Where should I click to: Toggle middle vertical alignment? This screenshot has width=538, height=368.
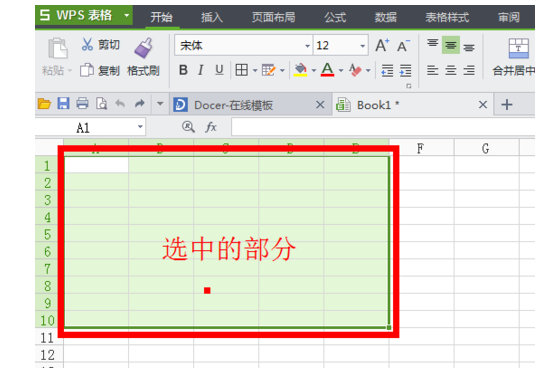(x=451, y=45)
